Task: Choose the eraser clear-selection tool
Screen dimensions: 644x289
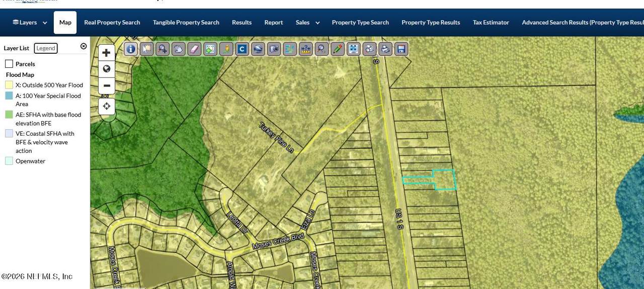Action: click(x=194, y=49)
